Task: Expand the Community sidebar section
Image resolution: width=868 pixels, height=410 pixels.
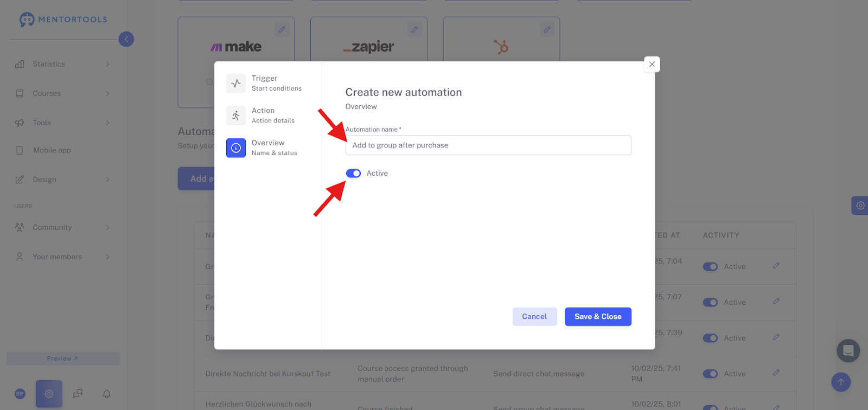Action: click(x=62, y=227)
